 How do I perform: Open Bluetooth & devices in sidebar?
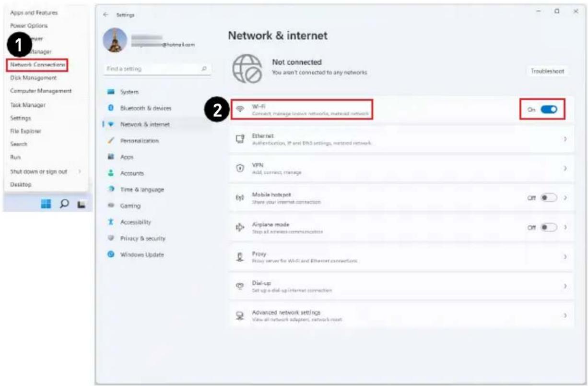(x=146, y=108)
